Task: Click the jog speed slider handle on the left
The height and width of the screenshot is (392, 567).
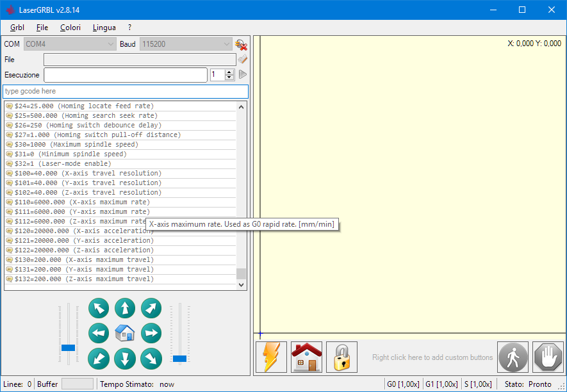Action: click(69, 348)
